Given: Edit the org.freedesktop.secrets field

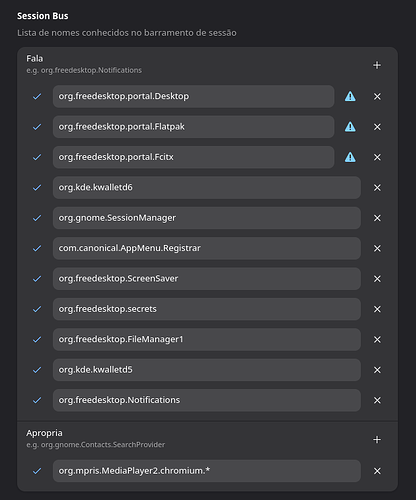Looking at the screenshot, I should coord(207,309).
